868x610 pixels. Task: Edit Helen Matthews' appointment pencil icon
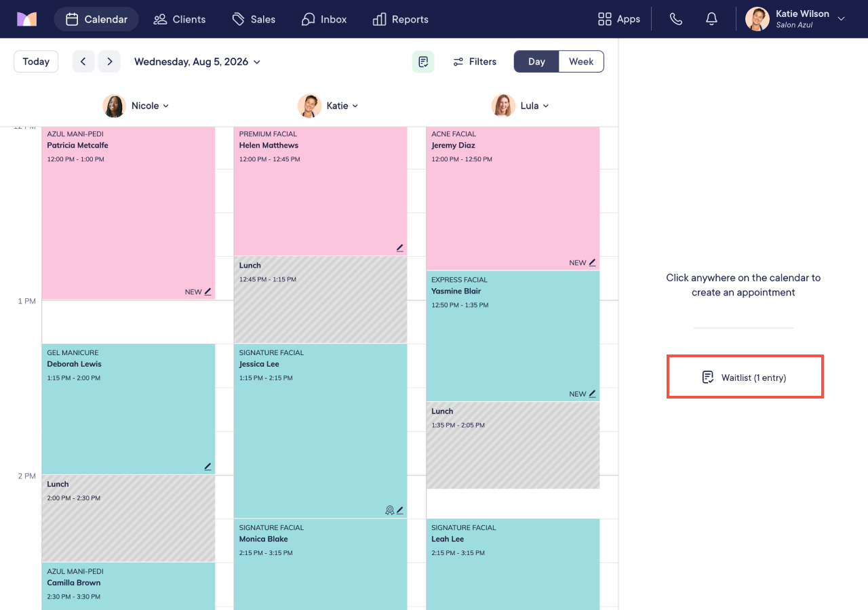pos(400,248)
